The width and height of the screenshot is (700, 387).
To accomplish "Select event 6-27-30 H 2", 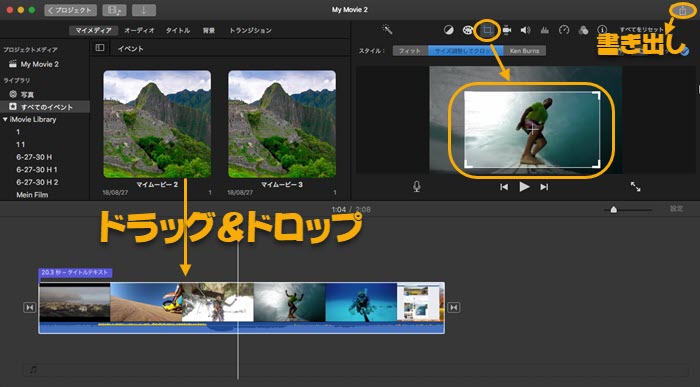I will pyautogui.click(x=37, y=182).
